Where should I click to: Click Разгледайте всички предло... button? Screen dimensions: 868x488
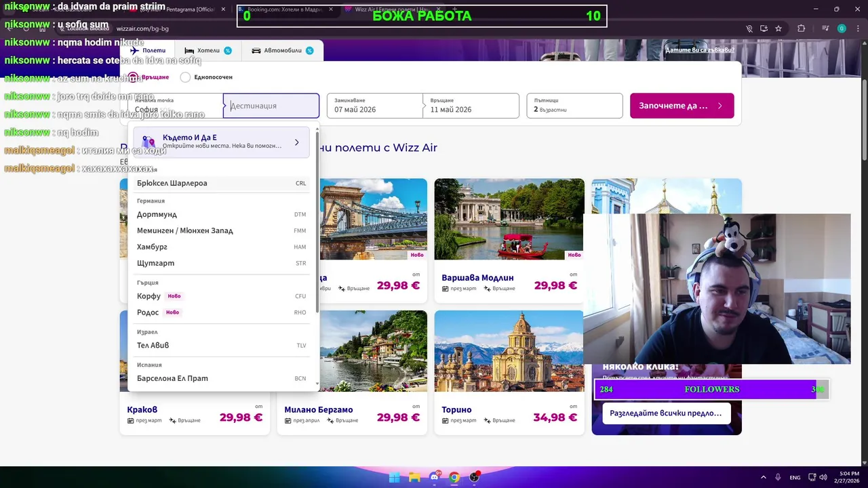(x=666, y=413)
